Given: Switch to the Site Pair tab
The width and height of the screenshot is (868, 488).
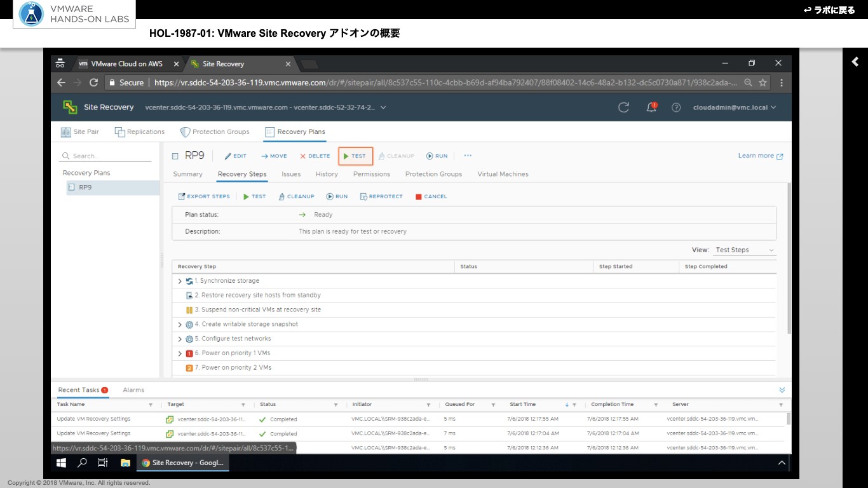Looking at the screenshot, I should click(x=79, y=132).
